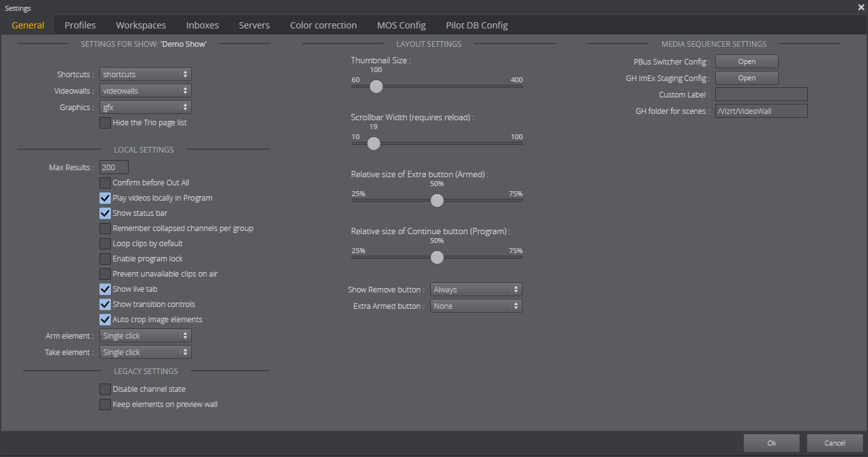Click the Extra button (Armed) size slider handle
This screenshot has height=457, width=868.
[437, 201]
